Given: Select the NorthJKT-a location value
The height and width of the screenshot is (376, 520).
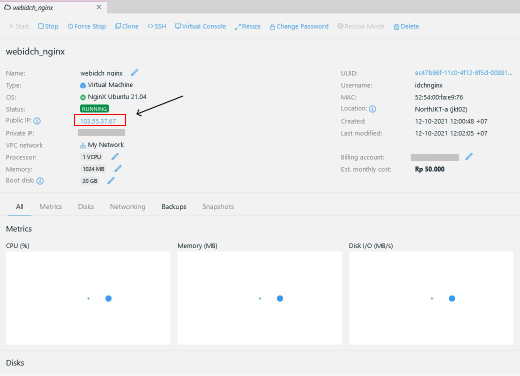Looking at the screenshot, I should coord(441,109).
